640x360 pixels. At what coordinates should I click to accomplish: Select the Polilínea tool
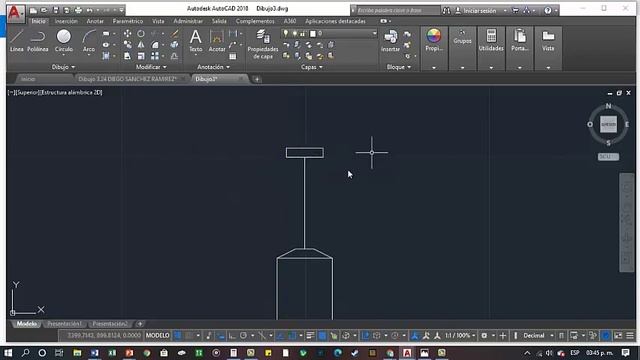point(38,41)
